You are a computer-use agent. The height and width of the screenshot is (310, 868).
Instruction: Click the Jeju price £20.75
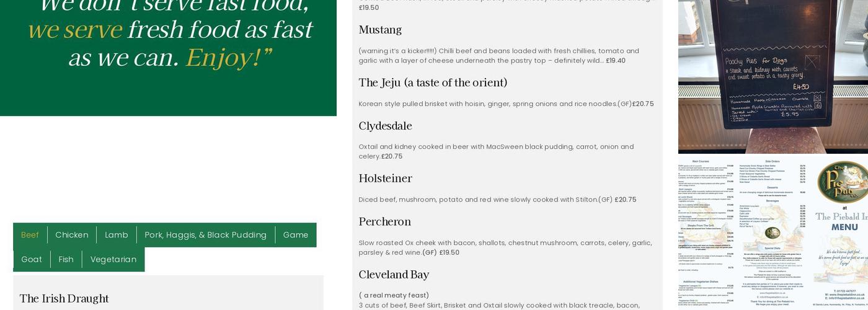click(643, 104)
